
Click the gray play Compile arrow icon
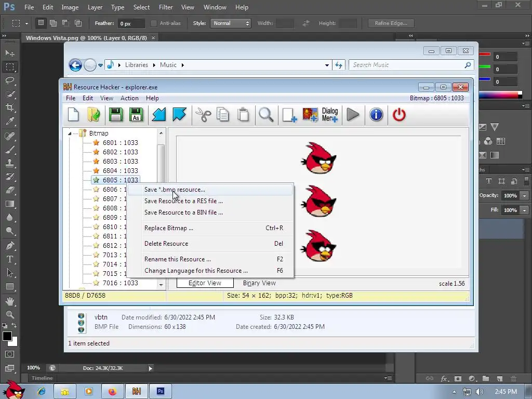pyautogui.click(x=353, y=115)
